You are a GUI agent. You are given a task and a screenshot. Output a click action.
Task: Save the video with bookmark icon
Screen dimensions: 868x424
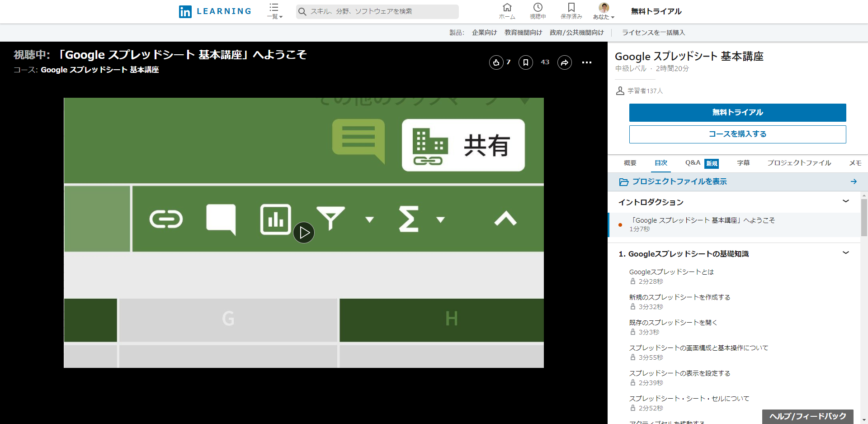525,62
